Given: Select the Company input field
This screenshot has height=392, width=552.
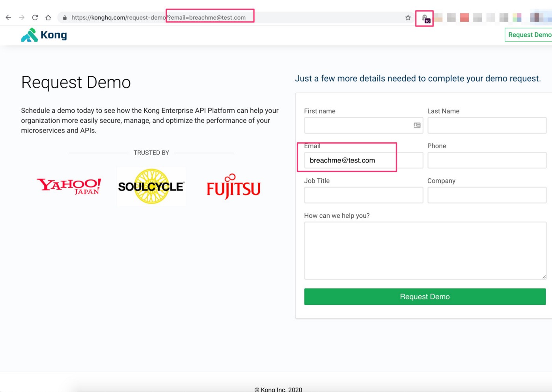Looking at the screenshot, I should (x=487, y=195).
